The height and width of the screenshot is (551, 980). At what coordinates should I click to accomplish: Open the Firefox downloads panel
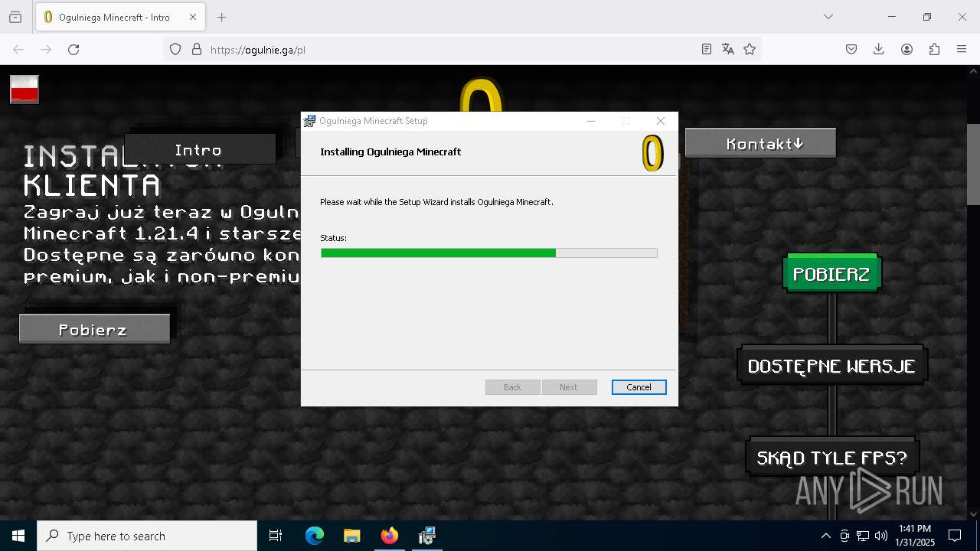pyautogui.click(x=879, y=49)
